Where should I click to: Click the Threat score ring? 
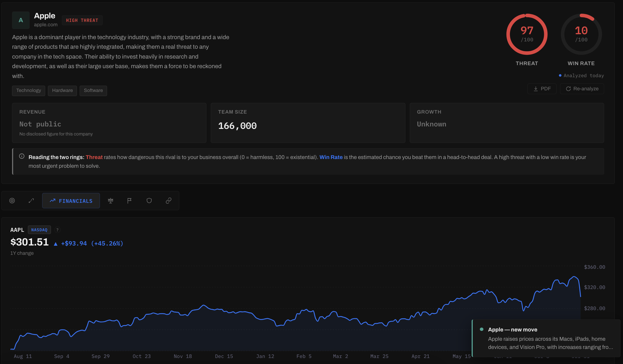pyautogui.click(x=527, y=34)
